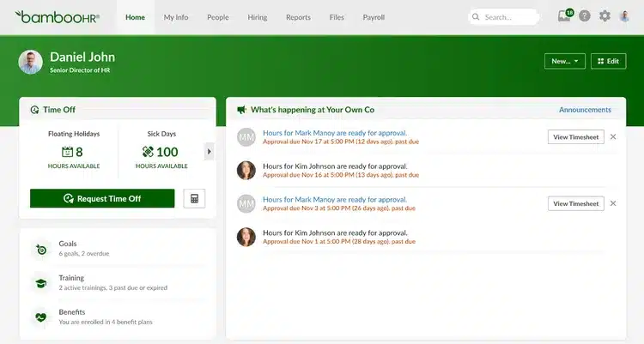This screenshot has width=644, height=344.
Task: Click Daniel John's profile photo
Action: click(30, 62)
